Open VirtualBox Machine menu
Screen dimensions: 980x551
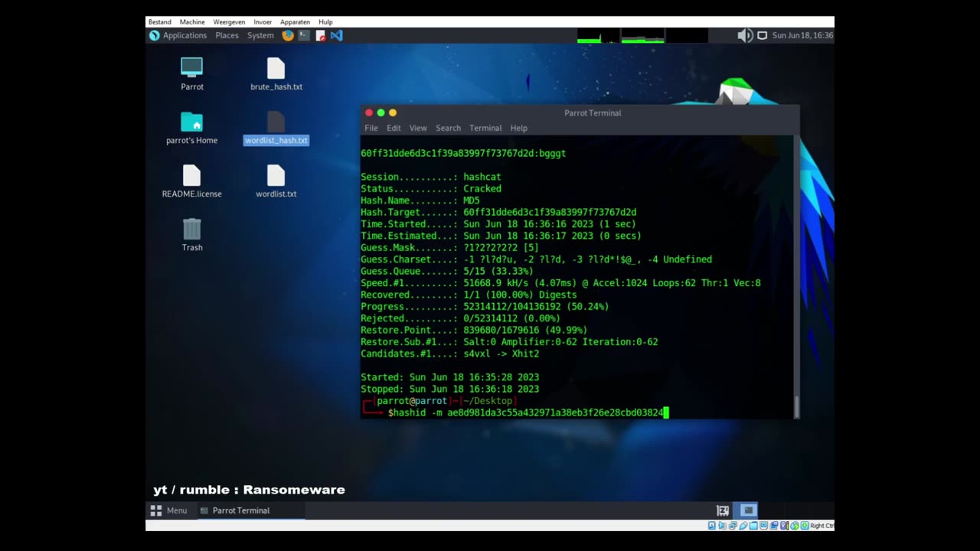192,22
